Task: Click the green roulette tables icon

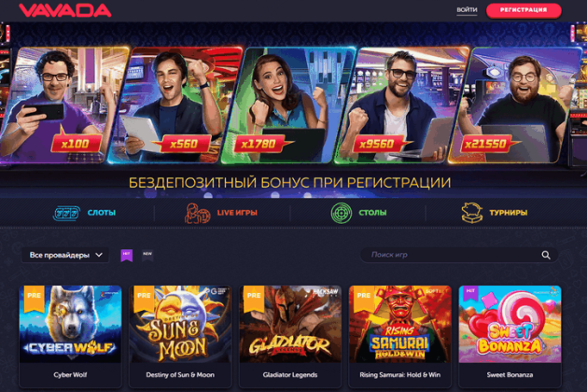Action: (341, 213)
